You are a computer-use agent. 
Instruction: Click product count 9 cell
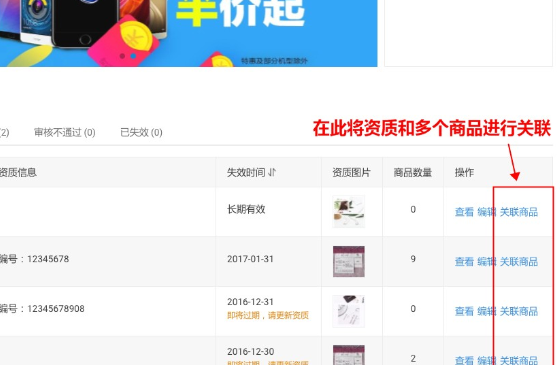413,259
